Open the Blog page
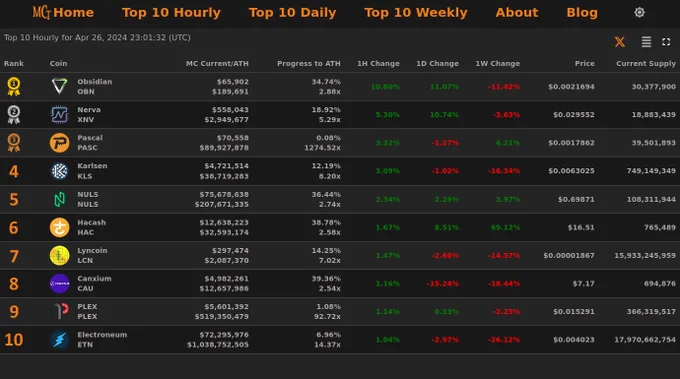 [x=582, y=13]
